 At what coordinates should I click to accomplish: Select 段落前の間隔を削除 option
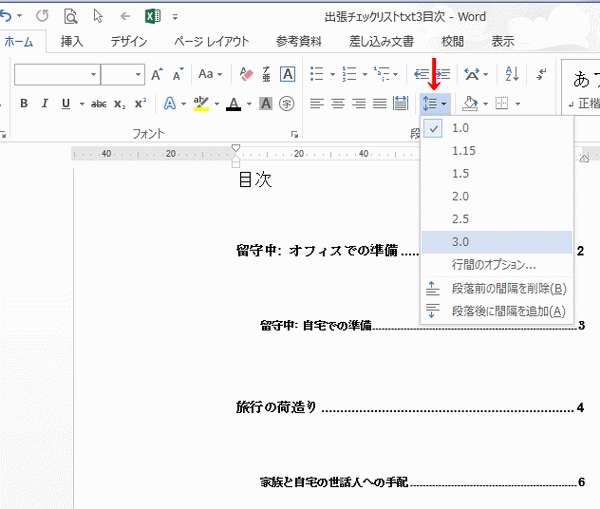(x=497, y=289)
